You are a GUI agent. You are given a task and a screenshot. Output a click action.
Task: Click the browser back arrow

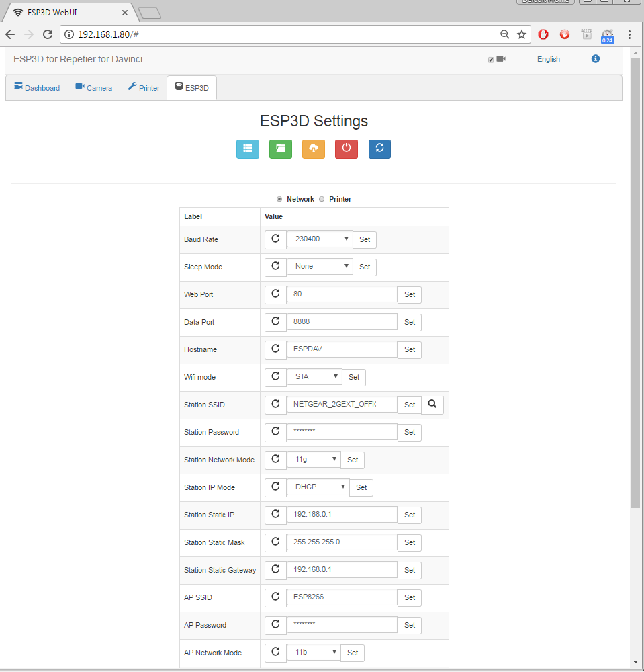pyautogui.click(x=10, y=34)
